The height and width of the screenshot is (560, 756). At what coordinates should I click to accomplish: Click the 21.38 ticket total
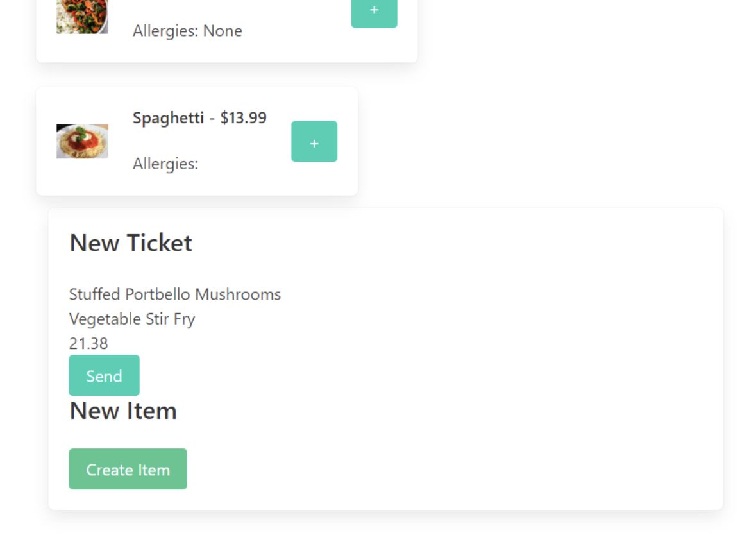tap(88, 344)
